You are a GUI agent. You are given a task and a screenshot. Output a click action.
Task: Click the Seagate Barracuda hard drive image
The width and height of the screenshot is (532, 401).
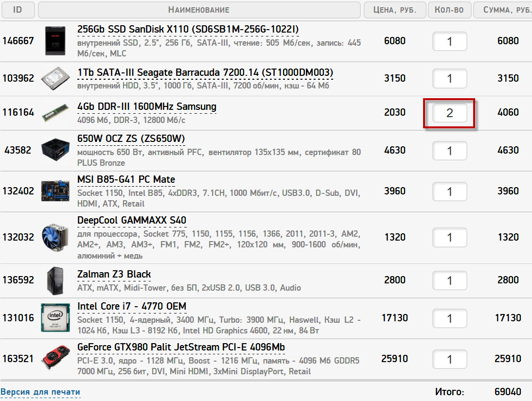pos(55,78)
